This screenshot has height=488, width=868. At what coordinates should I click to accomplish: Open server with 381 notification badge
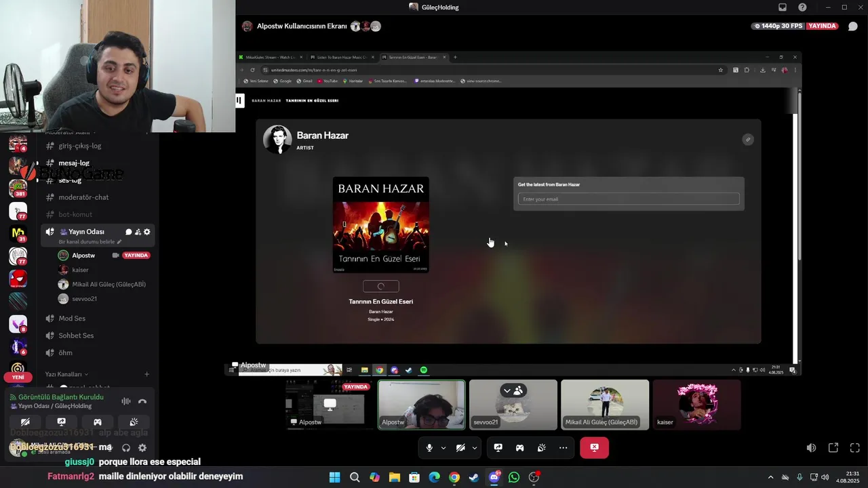(x=18, y=188)
